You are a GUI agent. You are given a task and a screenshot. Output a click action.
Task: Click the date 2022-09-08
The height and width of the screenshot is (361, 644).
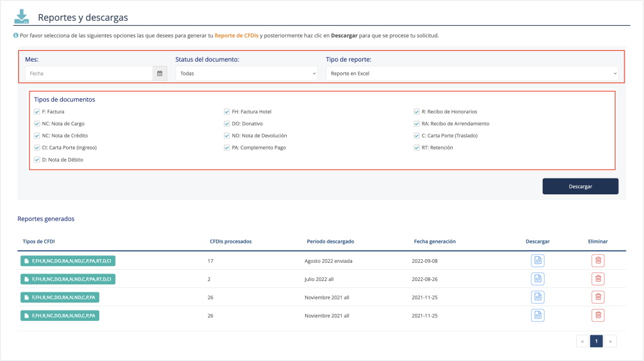pos(425,261)
